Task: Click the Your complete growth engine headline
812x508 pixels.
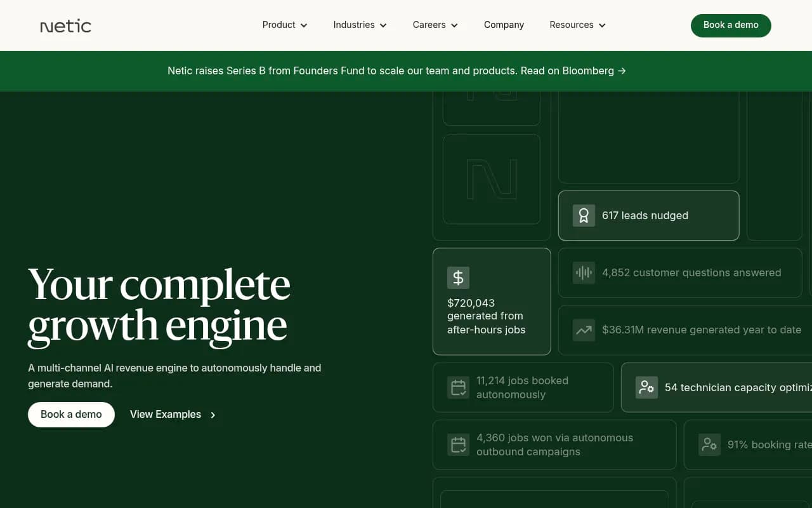Action: 159,306
